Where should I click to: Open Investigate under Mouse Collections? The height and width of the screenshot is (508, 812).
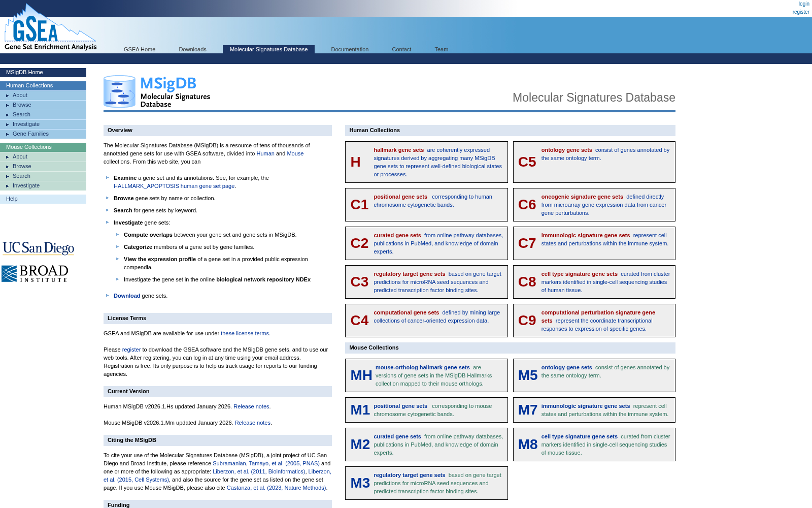[x=43, y=186]
